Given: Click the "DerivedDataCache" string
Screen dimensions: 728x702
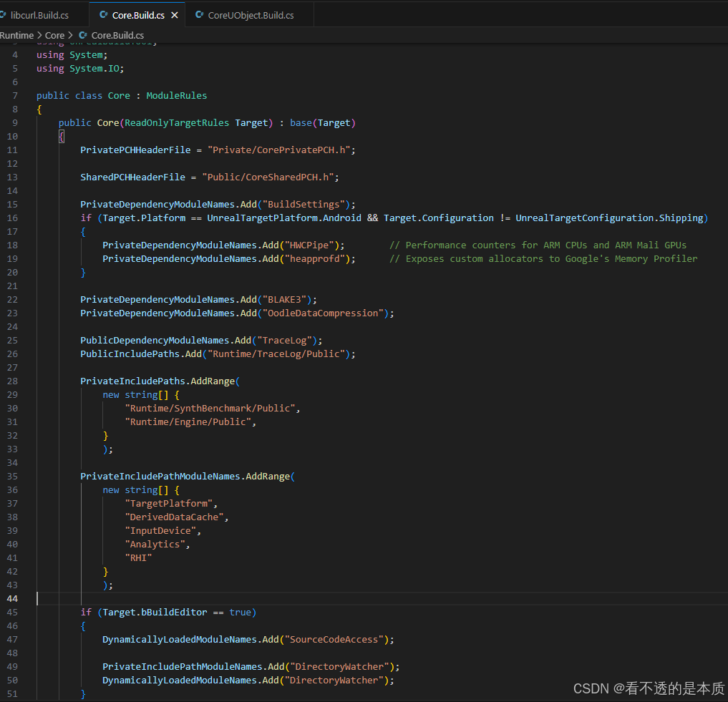Looking at the screenshot, I should [x=174, y=517].
